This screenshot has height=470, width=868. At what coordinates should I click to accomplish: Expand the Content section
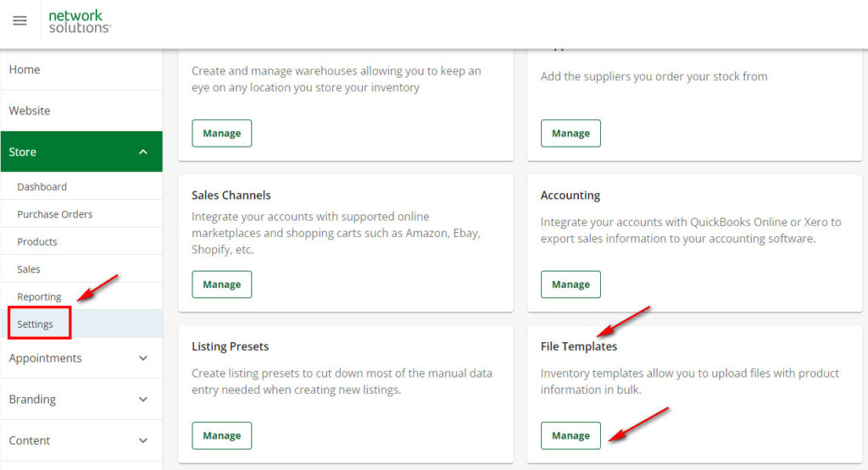click(x=142, y=441)
